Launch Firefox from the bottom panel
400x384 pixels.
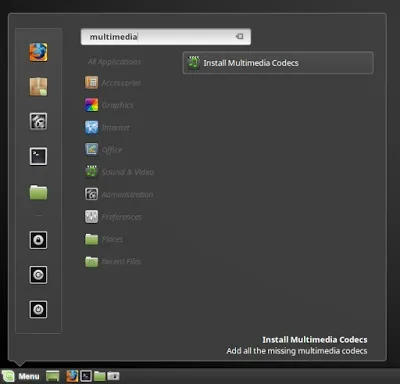pos(72,376)
